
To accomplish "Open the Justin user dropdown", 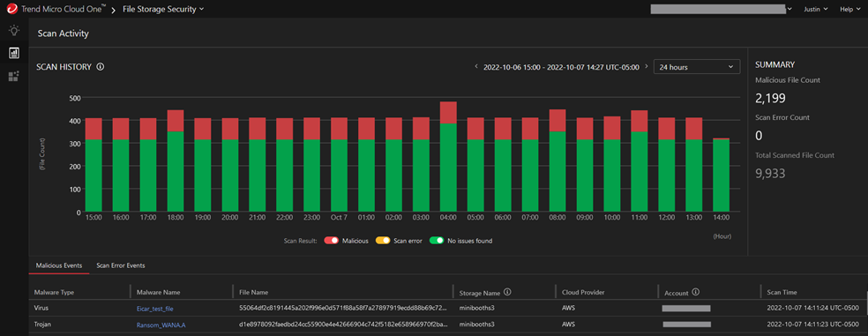I will 816,9.
